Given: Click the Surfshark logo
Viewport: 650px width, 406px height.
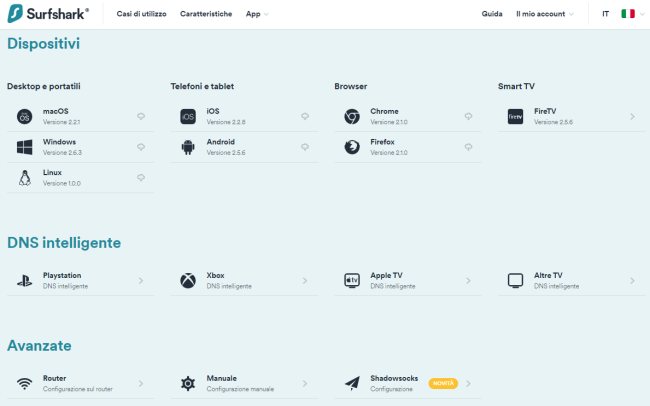Looking at the screenshot, I should [48, 14].
